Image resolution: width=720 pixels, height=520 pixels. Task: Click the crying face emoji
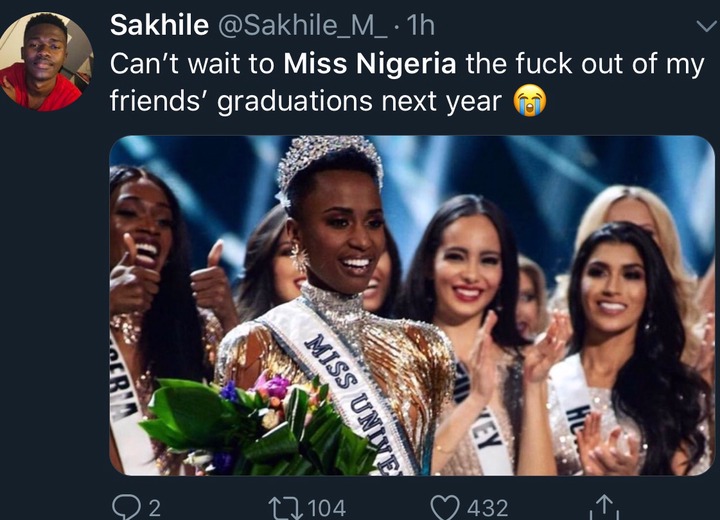(x=528, y=101)
